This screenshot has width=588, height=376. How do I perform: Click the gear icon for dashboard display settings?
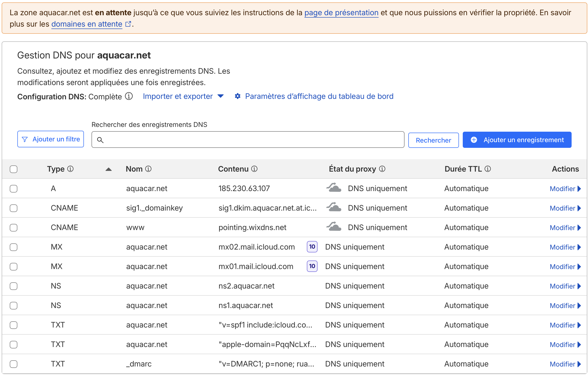tap(237, 96)
